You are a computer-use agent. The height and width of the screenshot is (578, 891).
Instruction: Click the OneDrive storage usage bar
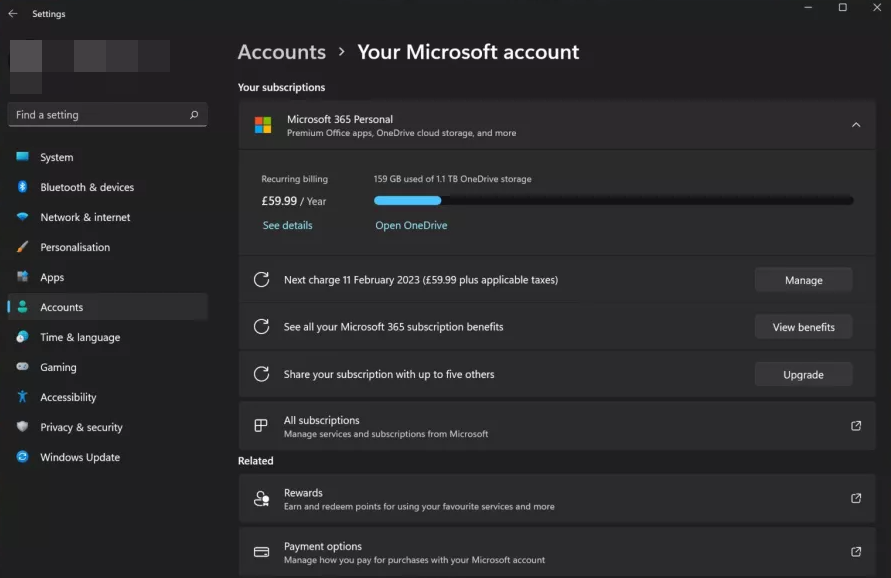point(613,201)
